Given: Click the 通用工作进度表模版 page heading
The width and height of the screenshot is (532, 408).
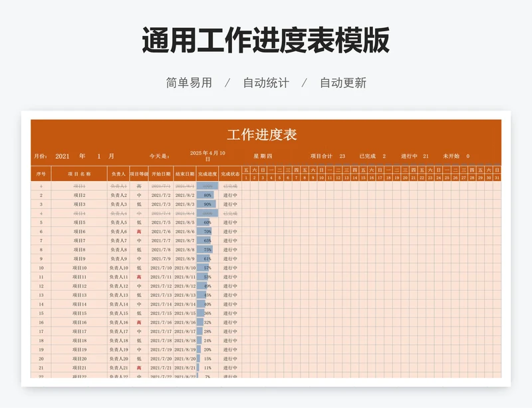Looking at the screenshot, I should 265,40.
